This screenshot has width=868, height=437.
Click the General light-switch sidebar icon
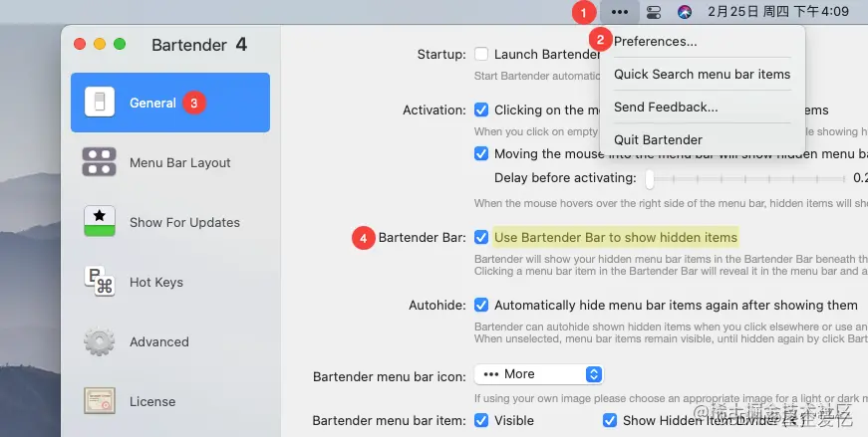pos(100,102)
